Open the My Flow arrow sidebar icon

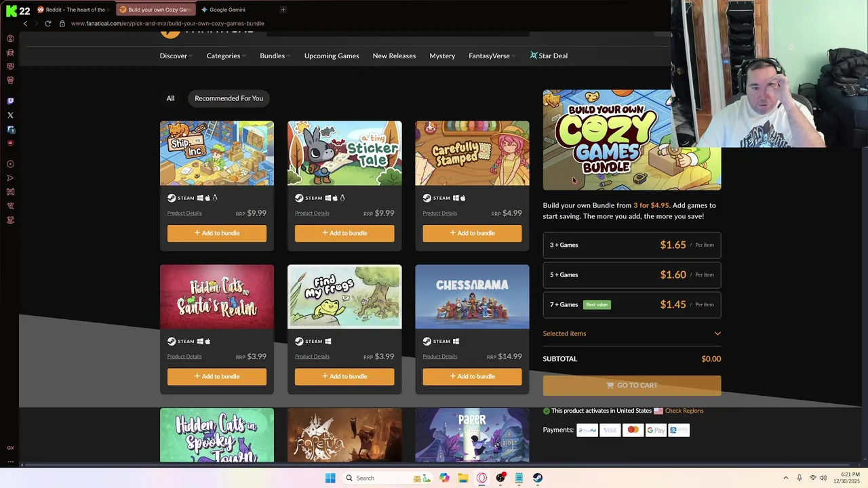click(x=10, y=178)
